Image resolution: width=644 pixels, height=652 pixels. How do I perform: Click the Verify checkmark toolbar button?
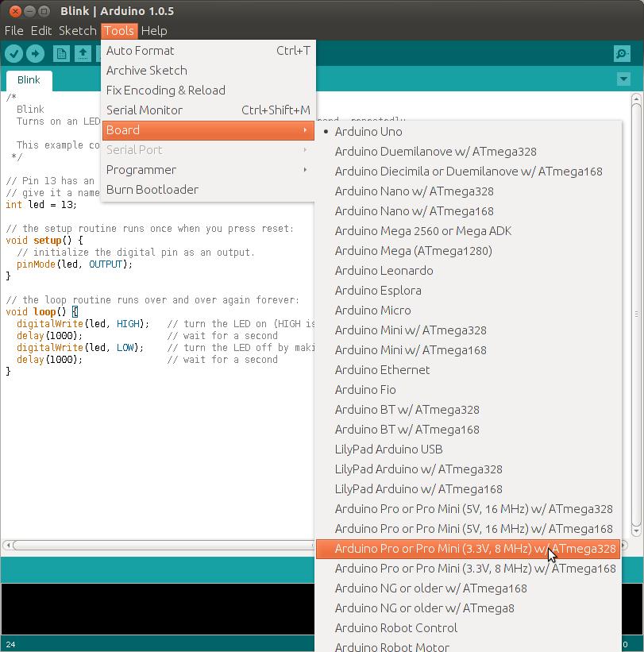[14, 53]
